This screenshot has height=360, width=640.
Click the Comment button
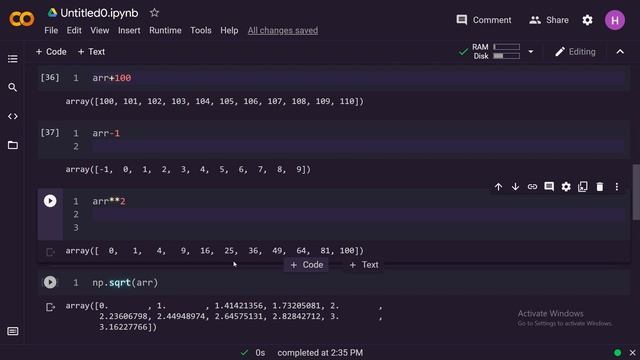tap(484, 20)
